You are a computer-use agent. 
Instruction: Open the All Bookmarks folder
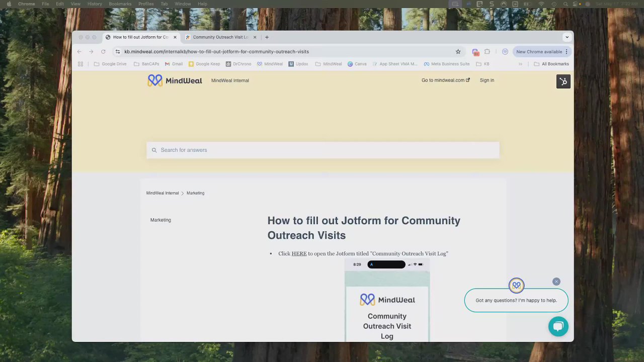[551, 64]
